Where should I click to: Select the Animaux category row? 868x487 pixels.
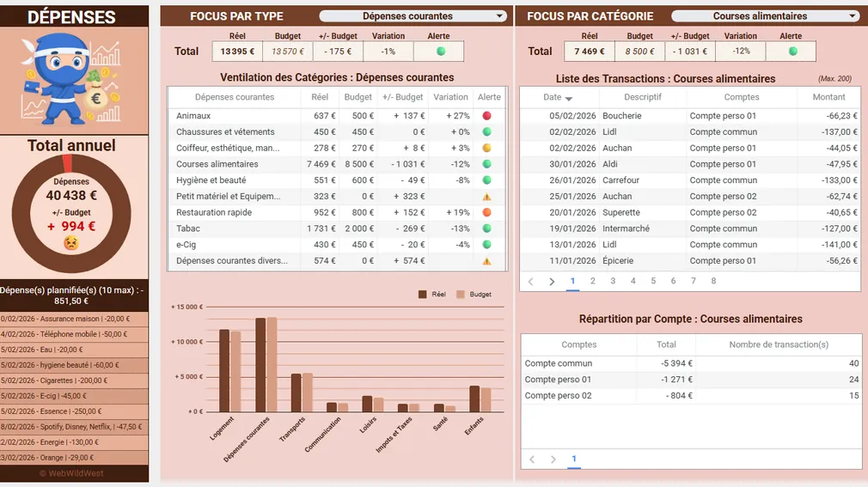(x=337, y=116)
